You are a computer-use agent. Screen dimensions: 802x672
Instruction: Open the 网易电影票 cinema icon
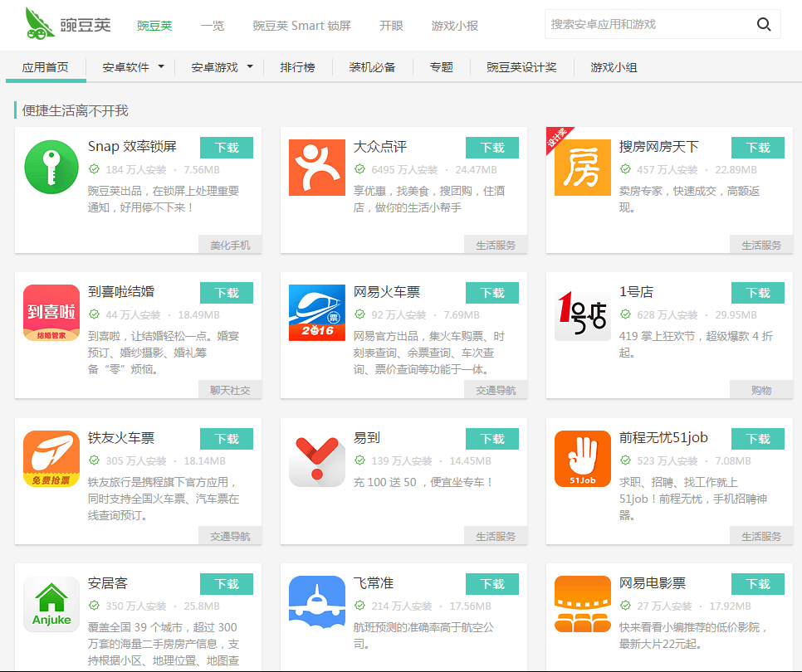click(x=583, y=604)
